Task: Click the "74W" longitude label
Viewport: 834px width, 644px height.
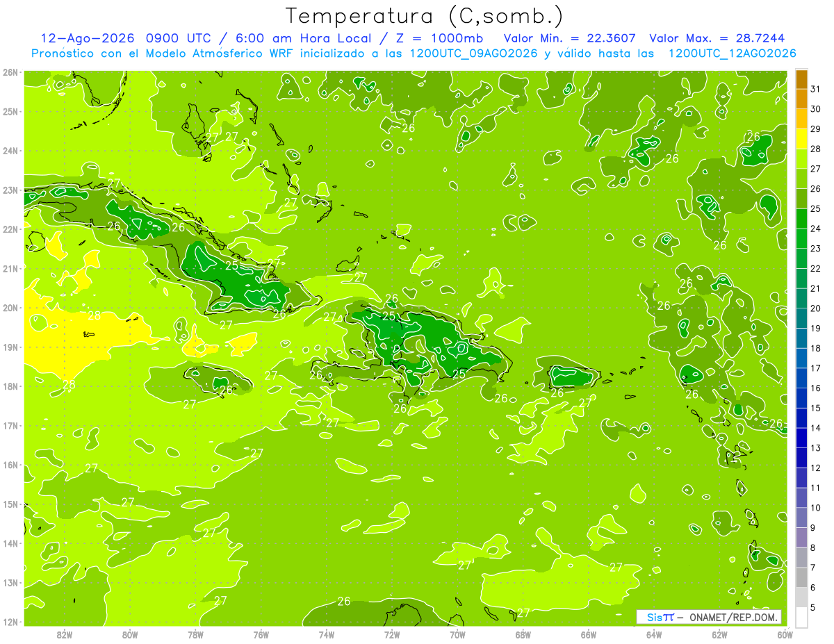Action: coord(327,634)
